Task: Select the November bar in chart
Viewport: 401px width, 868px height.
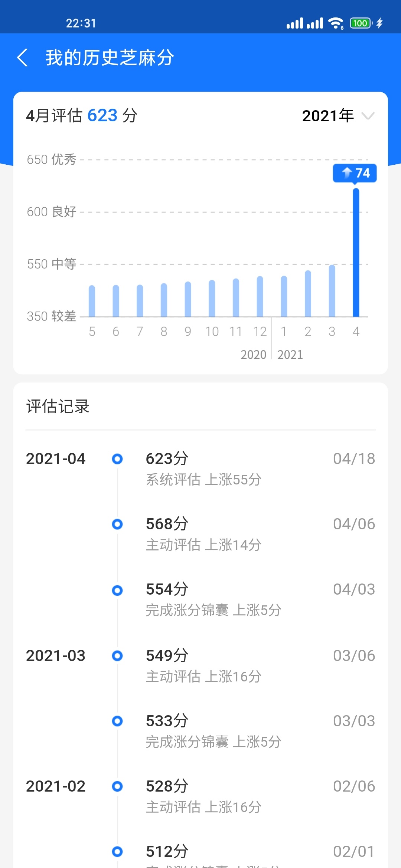Action: (236, 297)
